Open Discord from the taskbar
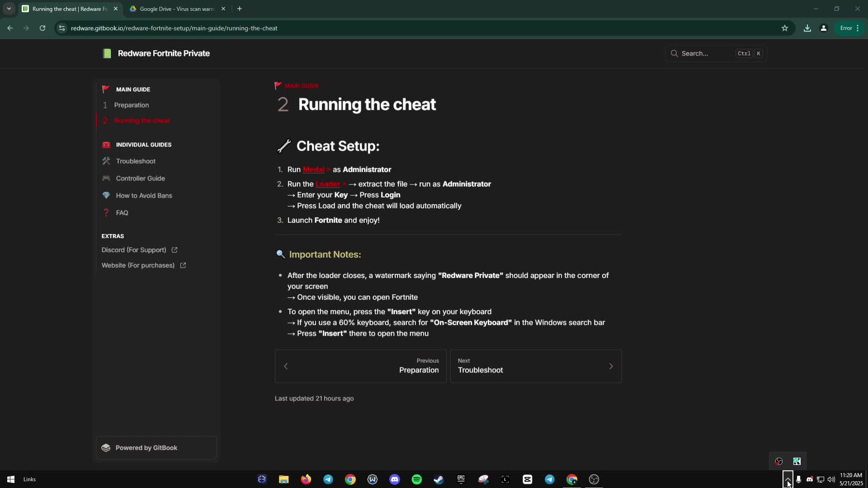Viewport: 868px width, 488px height. click(395, 479)
